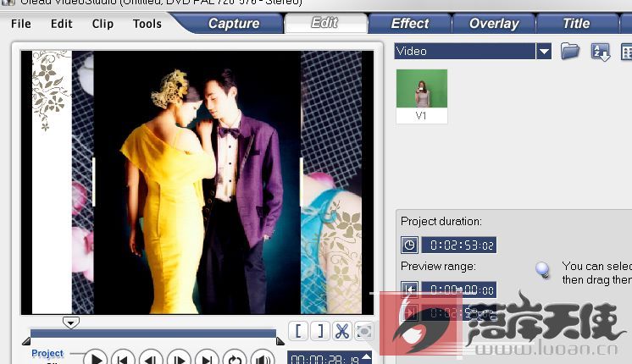This screenshot has height=364, width=632.
Task: Click the enlarge preview window icon
Action: (x=363, y=331)
